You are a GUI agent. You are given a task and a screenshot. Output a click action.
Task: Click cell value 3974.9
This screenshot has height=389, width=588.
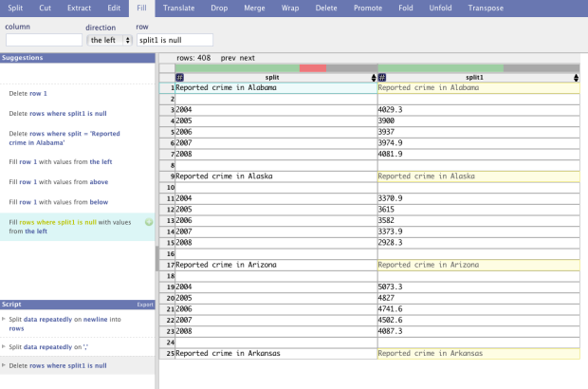479,143
